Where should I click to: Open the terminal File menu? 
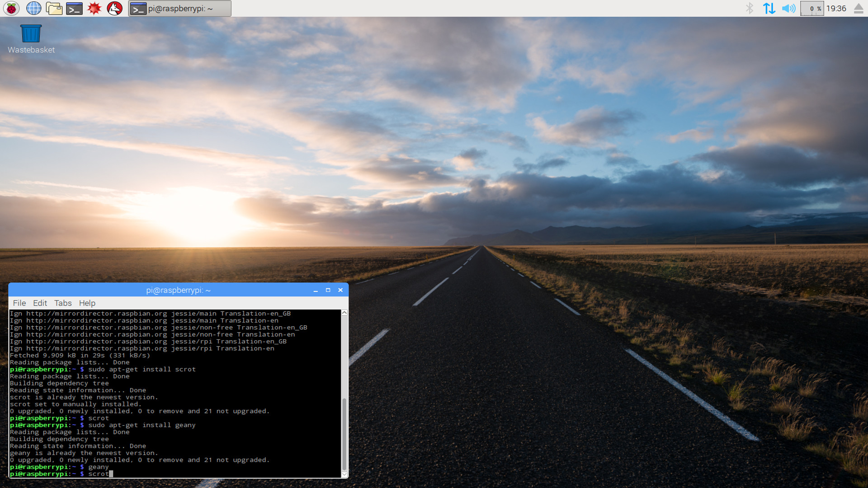tap(19, 303)
